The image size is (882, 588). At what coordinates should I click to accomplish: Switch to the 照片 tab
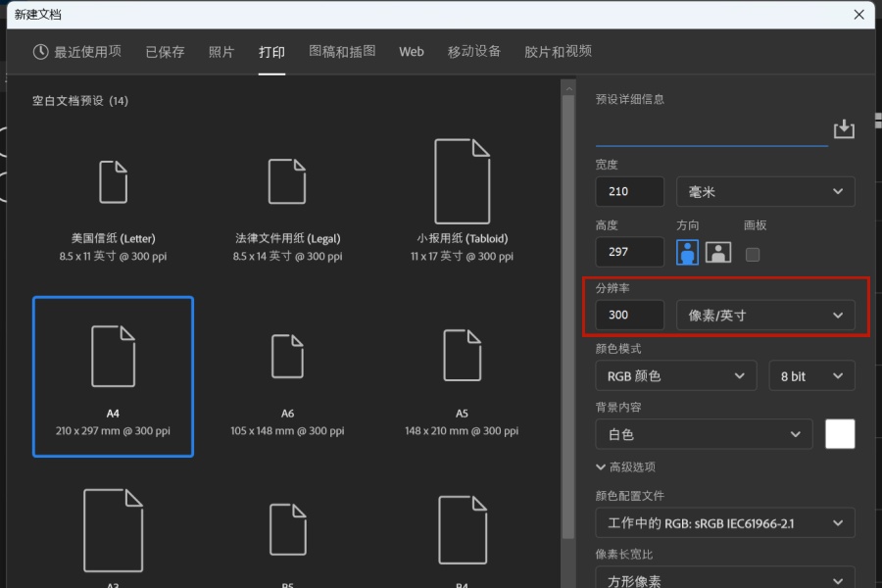[221, 52]
